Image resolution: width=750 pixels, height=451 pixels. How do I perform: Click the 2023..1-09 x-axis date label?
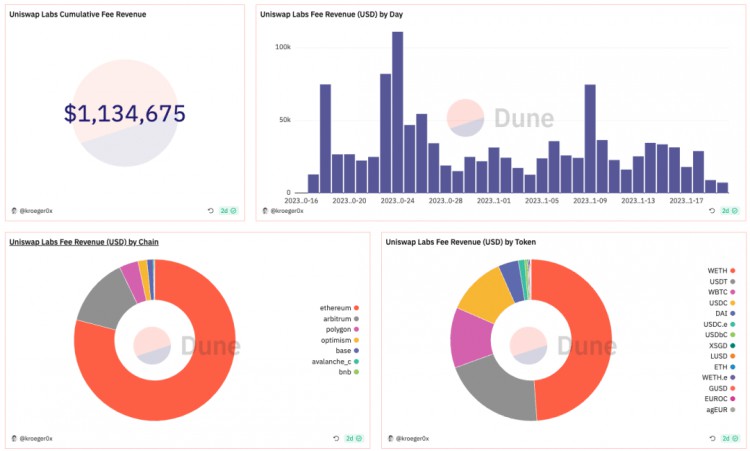[590, 201]
